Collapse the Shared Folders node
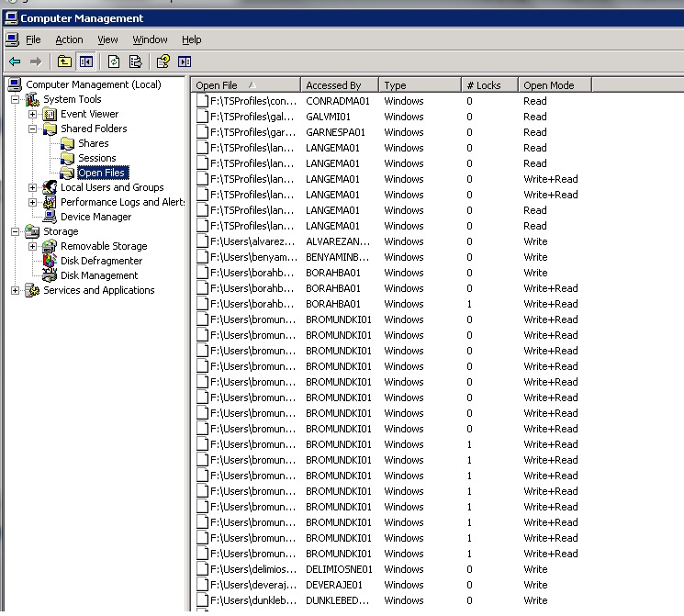Viewport: 684px width, 616px height. [x=33, y=129]
